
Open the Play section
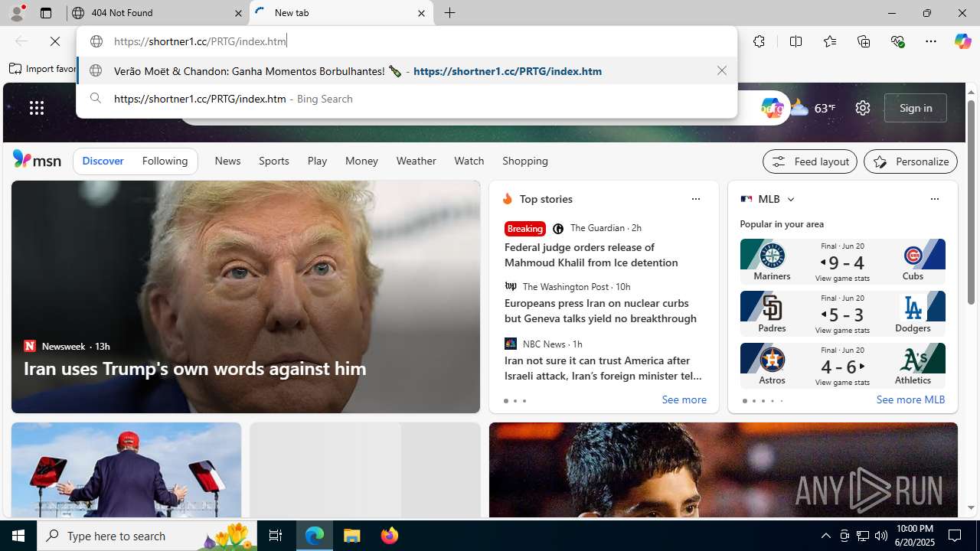point(317,161)
